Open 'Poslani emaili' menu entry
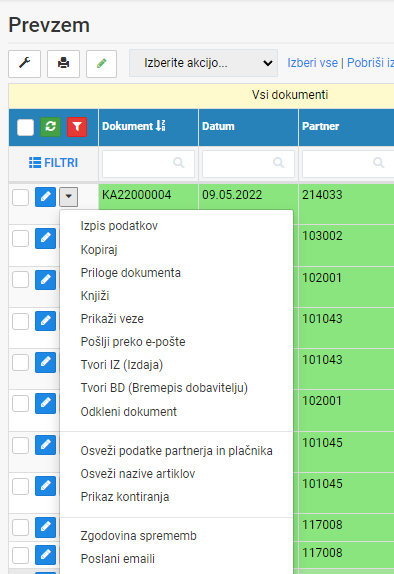Screen dimensions: 394x574 [x=118, y=559]
